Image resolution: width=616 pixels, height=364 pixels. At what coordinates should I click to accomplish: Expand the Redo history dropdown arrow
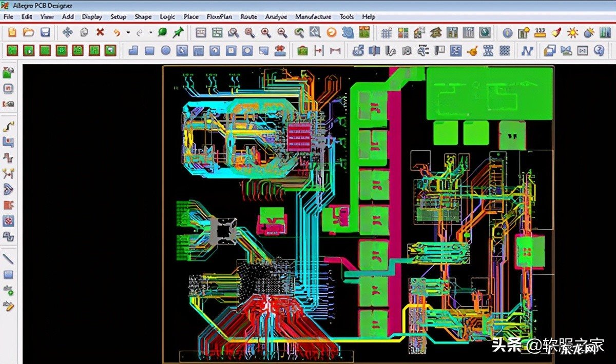tap(150, 32)
